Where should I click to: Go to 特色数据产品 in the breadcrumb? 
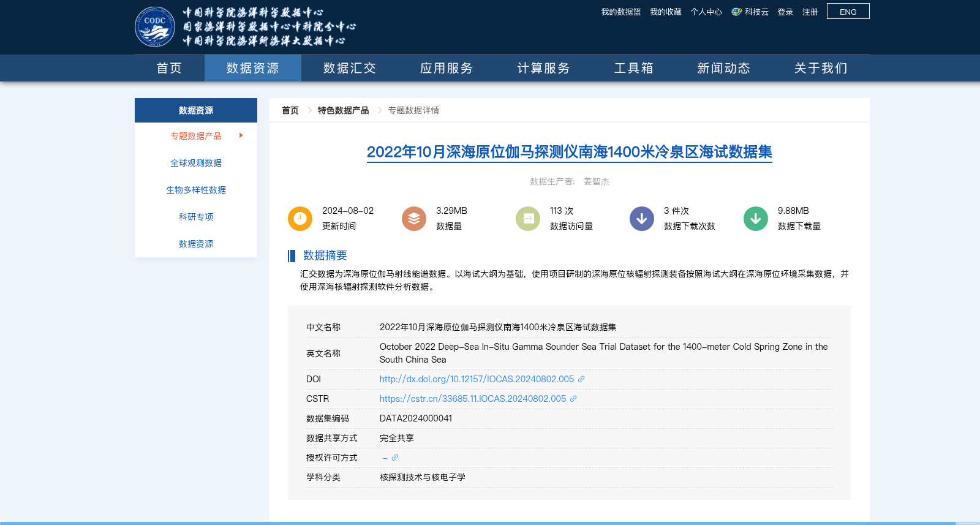(x=343, y=110)
